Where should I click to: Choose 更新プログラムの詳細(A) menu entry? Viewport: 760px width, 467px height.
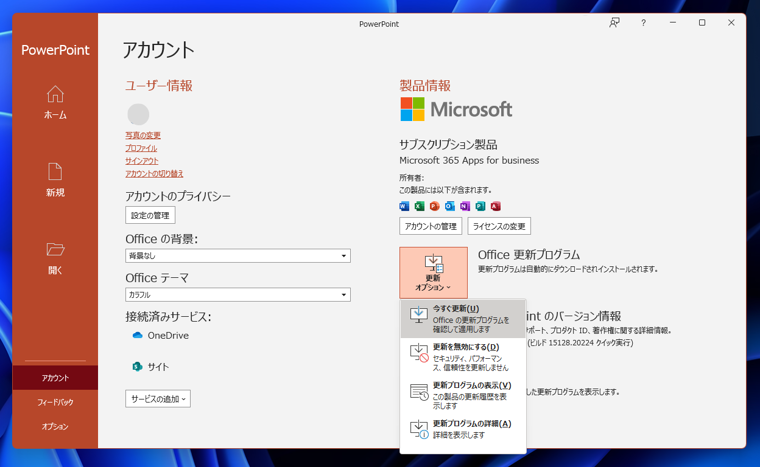click(x=463, y=429)
